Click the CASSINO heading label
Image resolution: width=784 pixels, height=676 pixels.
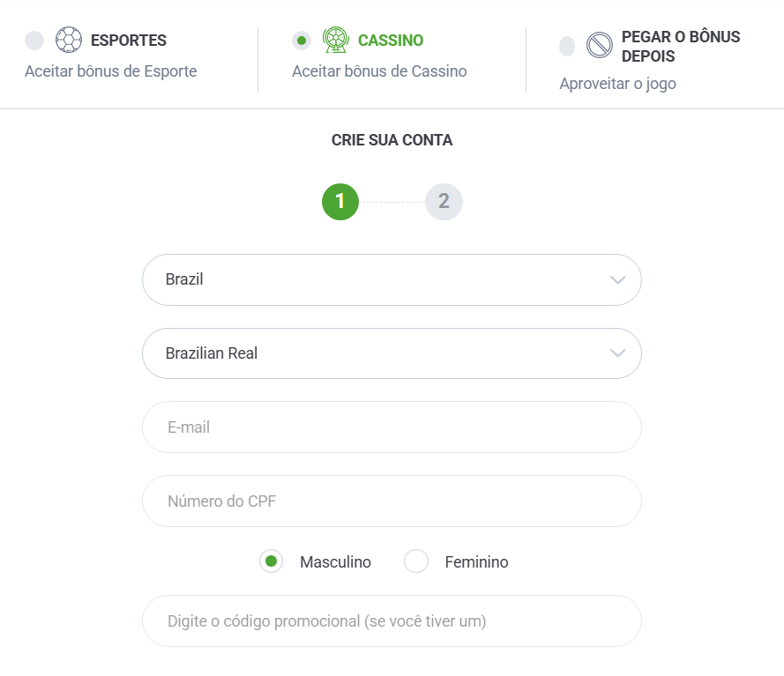click(x=391, y=40)
